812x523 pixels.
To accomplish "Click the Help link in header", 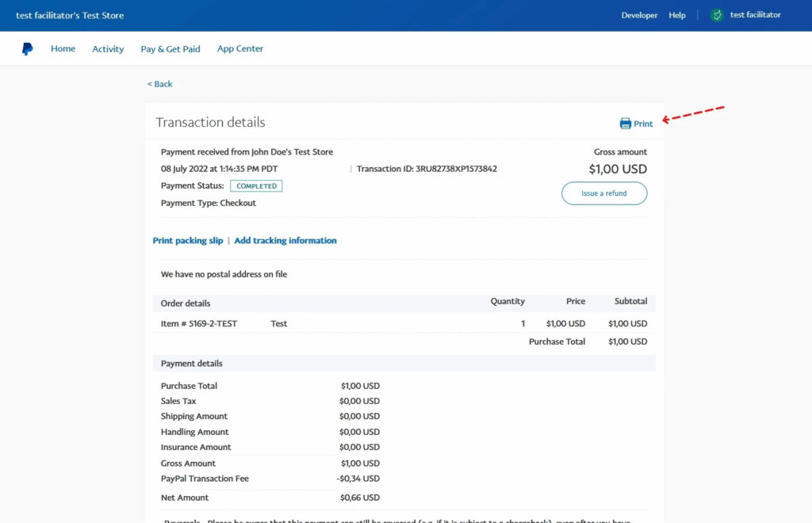I will pyautogui.click(x=677, y=15).
